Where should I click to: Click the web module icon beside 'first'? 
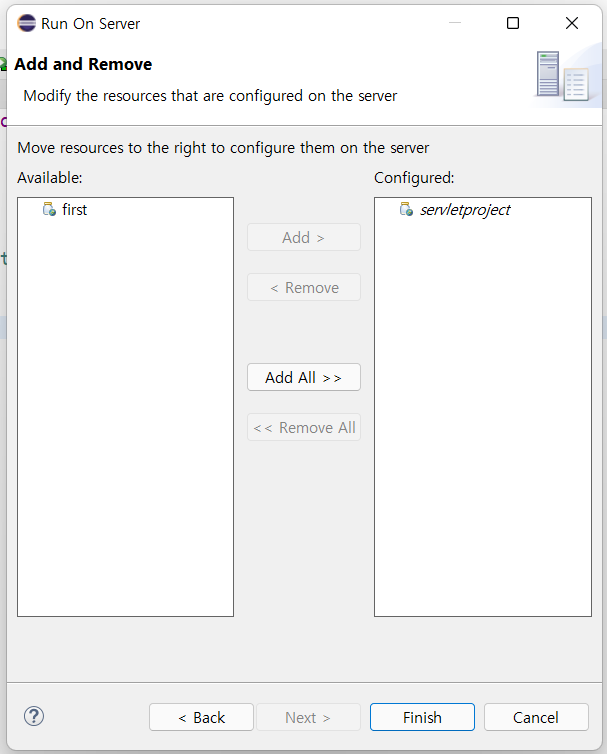pos(49,209)
